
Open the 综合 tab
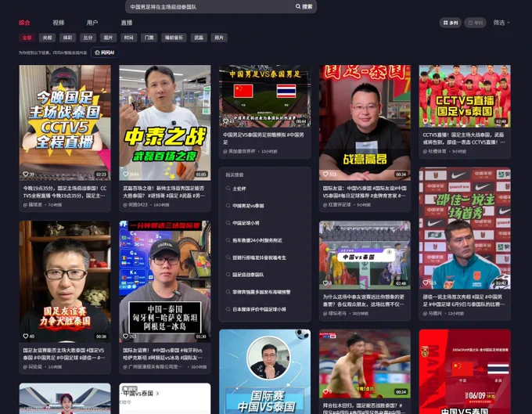24,23
